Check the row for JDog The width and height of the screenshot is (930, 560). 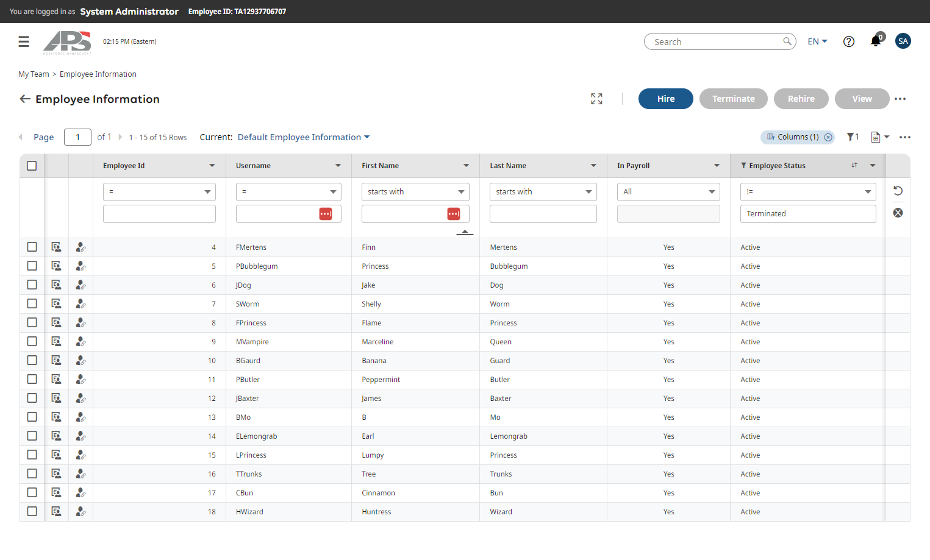point(32,285)
